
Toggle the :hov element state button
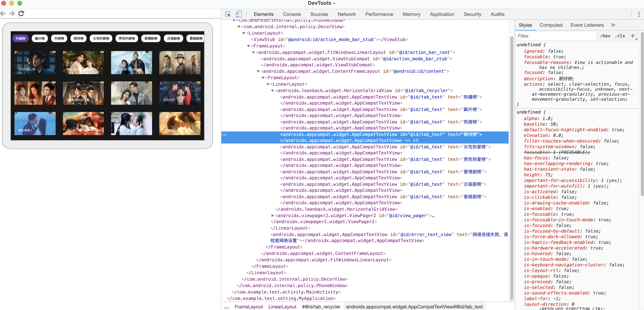click(x=605, y=36)
